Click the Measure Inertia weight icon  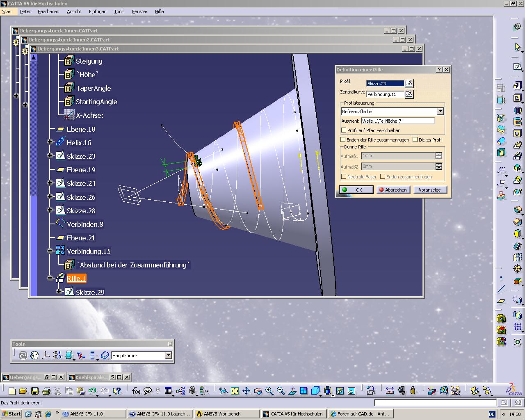click(x=413, y=391)
